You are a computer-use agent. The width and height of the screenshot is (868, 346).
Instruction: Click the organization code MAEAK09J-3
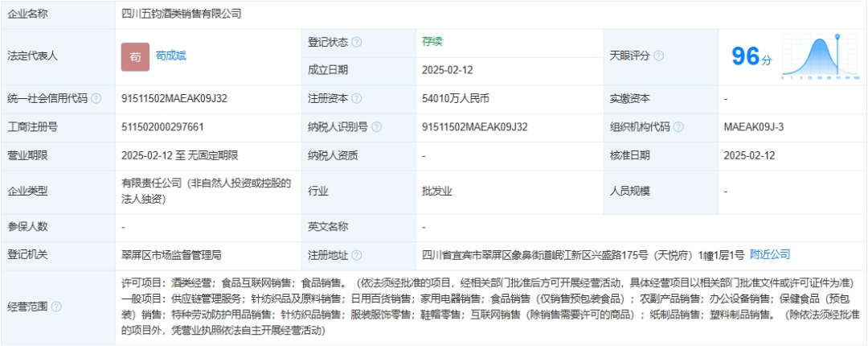click(x=753, y=127)
